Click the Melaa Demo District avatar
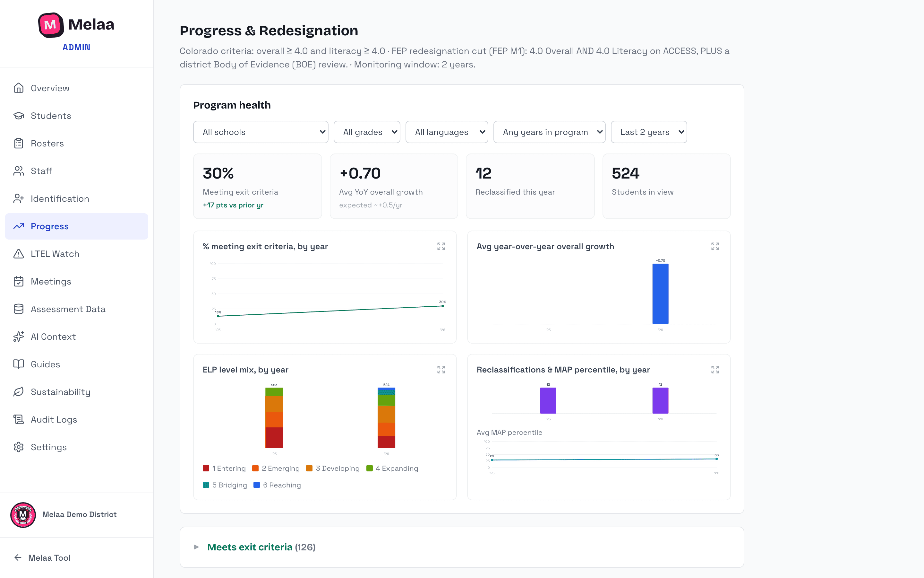Viewport: 924px width, 578px height. coord(23,515)
